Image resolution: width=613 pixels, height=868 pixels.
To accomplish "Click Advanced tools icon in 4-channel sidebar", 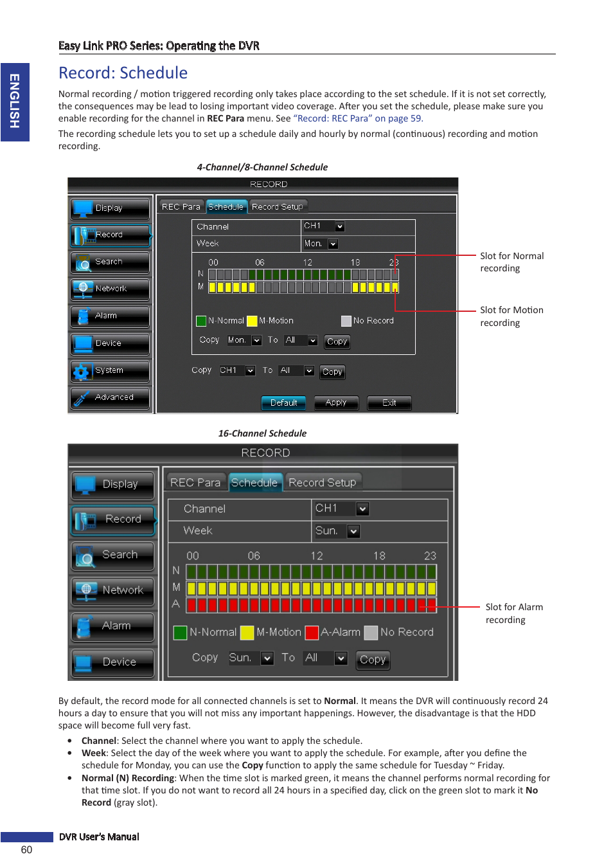I will tap(81, 399).
